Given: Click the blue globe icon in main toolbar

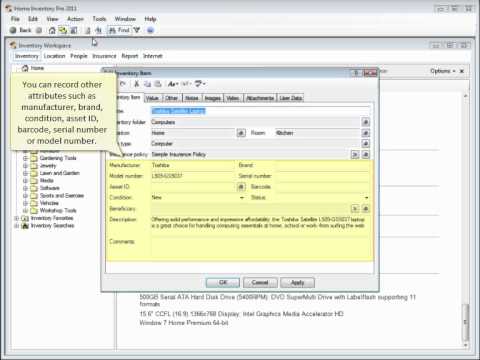Looking at the screenshot, I should click(150, 30).
